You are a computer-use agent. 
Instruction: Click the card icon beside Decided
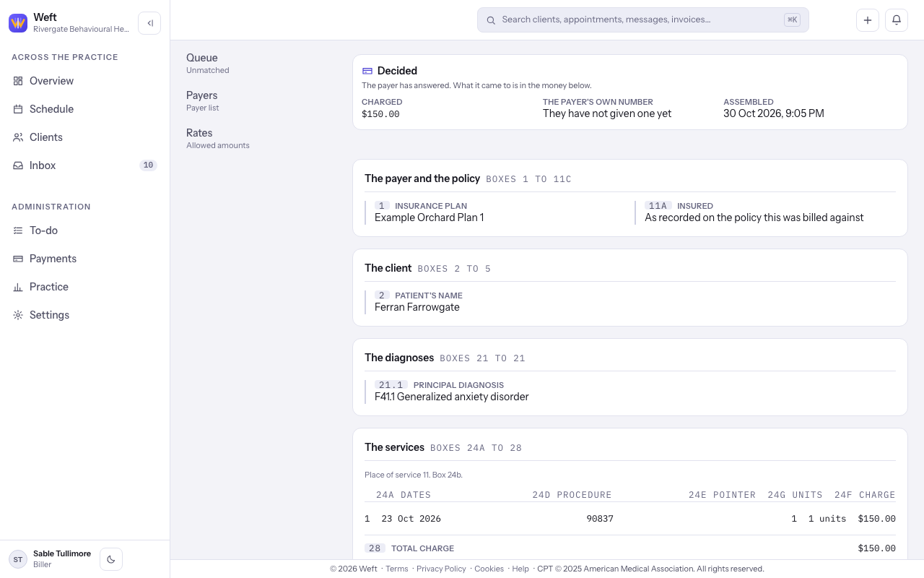click(x=367, y=71)
